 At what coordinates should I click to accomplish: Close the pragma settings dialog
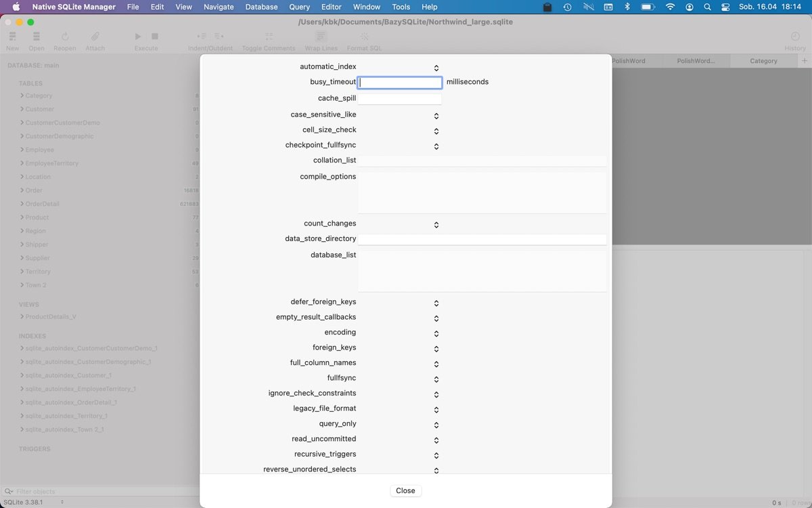[405, 490]
